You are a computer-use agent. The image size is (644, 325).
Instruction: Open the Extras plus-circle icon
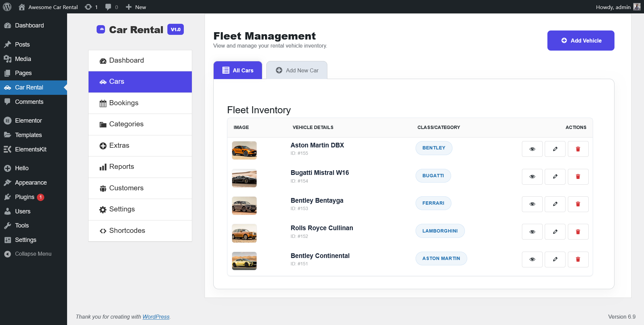pyautogui.click(x=103, y=145)
